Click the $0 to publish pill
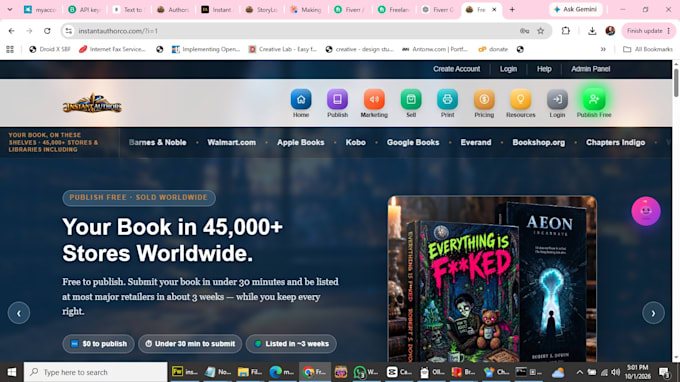680x382 pixels. point(98,344)
